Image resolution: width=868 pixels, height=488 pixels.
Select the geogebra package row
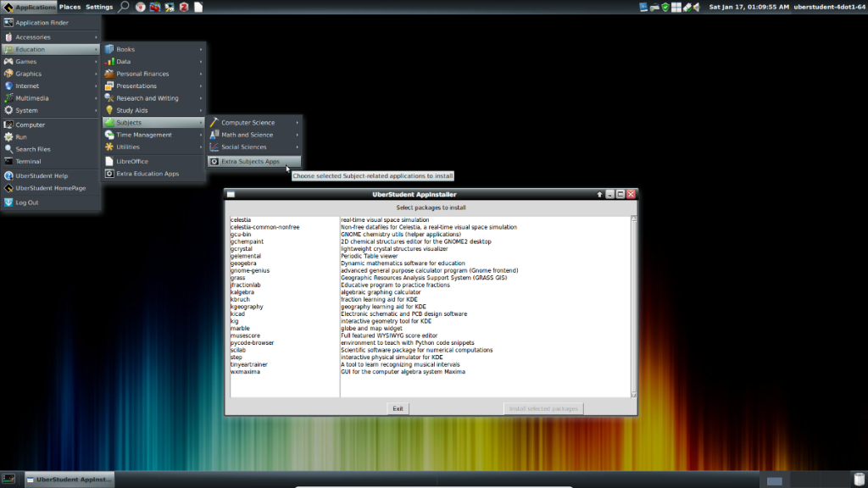[x=242, y=263]
